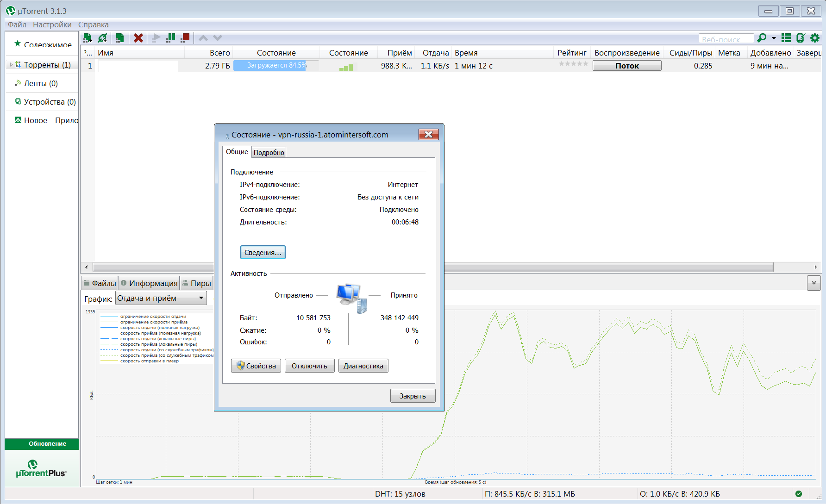Open the remote devices phone icon

[801, 38]
